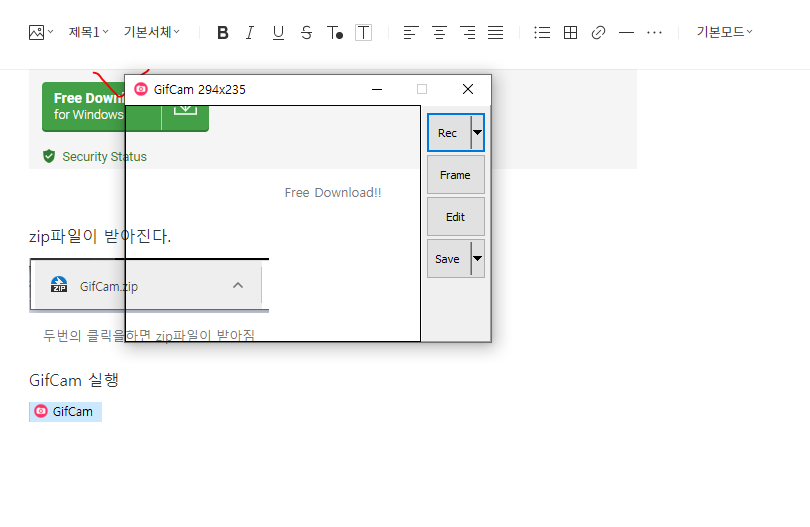
Task: Click the ZIP file icon in download bar
Action: tap(59, 285)
